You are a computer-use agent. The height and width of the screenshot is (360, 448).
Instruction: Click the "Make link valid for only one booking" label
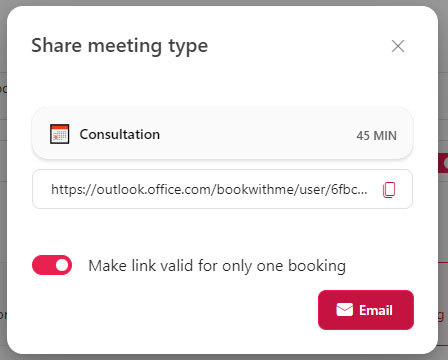[217, 266]
